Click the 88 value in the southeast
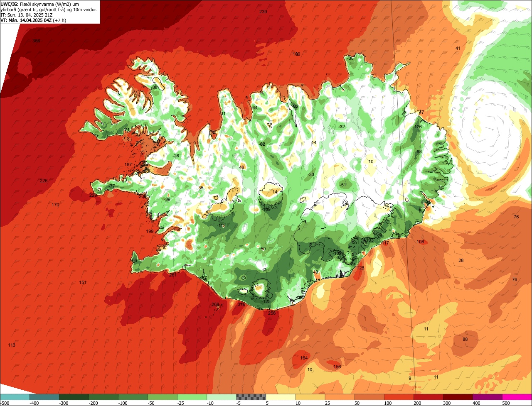This screenshot has width=532, height=406. coord(465,339)
